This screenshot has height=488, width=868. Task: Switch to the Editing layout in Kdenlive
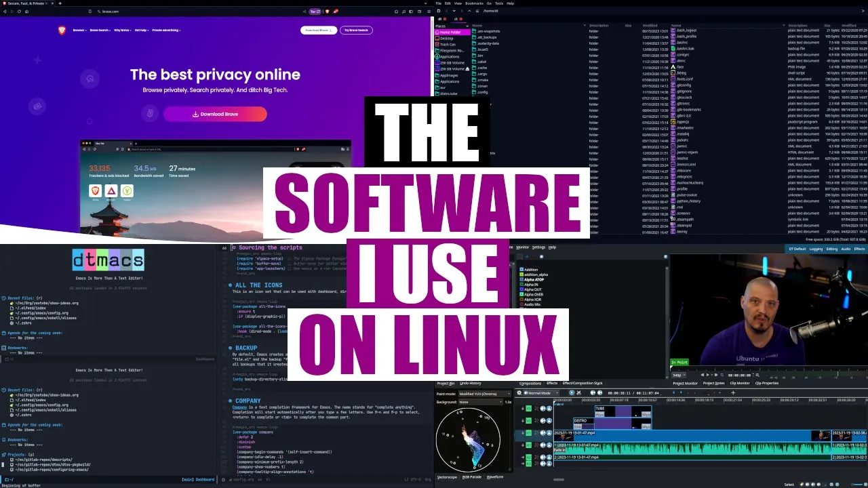pos(831,249)
